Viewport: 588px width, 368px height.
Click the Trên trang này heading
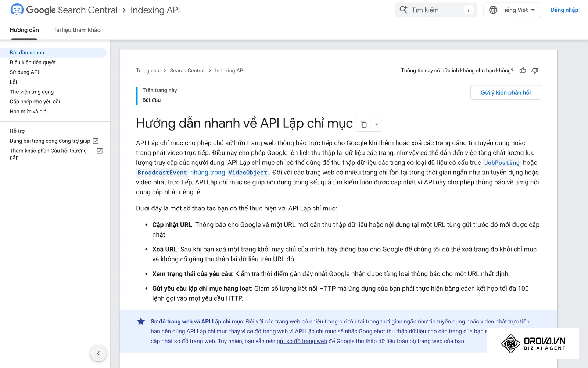tap(159, 90)
